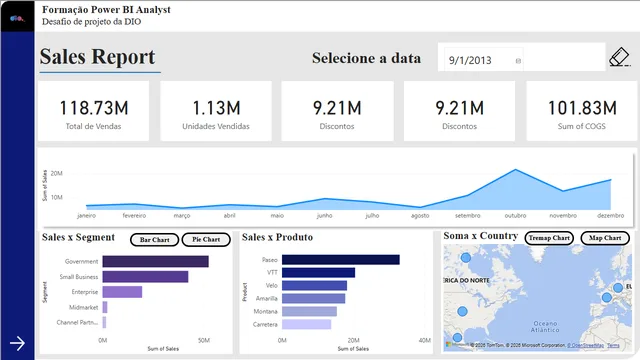Click the Mexico bubble on the map
This screenshot has height=360, width=640.
[458, 338]
